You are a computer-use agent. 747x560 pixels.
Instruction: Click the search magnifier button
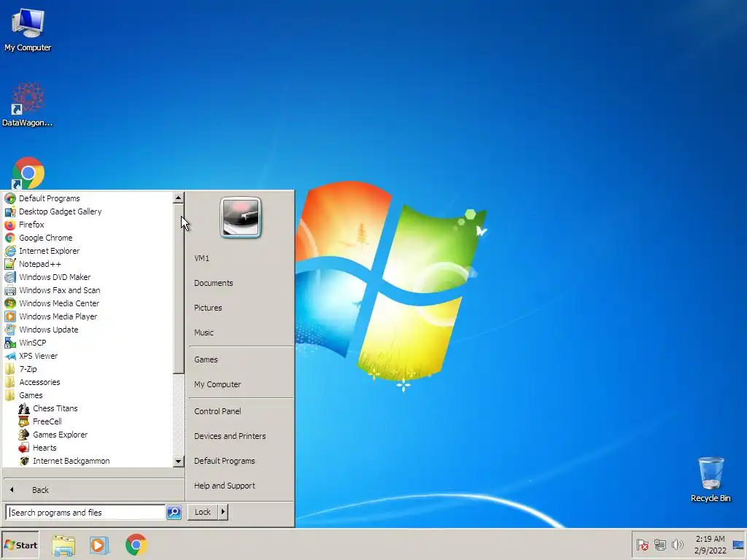click(x=174, y=513)
